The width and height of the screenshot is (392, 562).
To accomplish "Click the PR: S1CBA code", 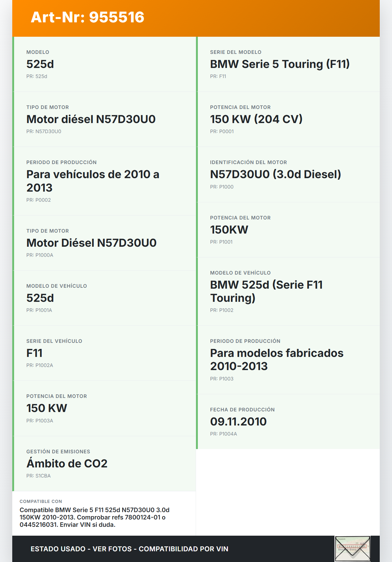I will [39, 476].
